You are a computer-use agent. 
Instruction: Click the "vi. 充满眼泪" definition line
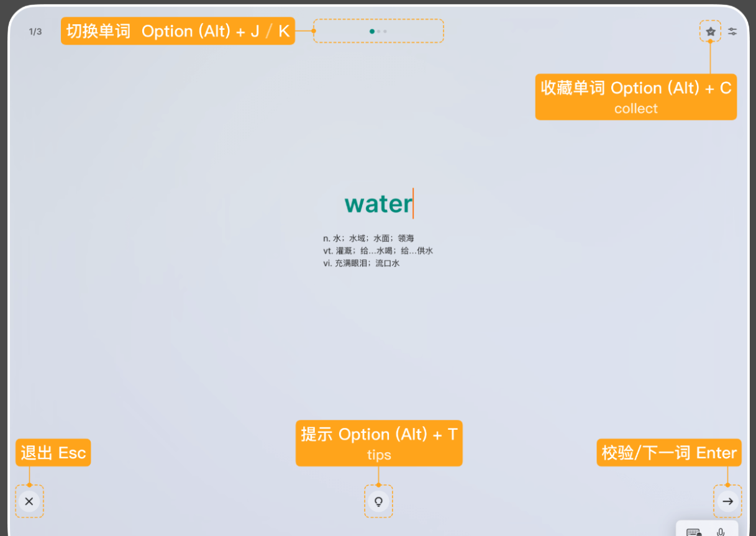(x=361, y=263)
